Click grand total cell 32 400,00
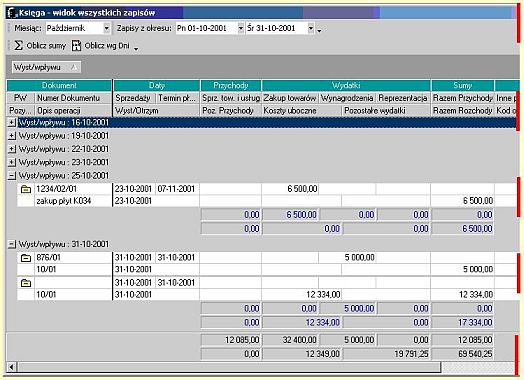This screenshot has width=524, height=380. pos(290,340)
